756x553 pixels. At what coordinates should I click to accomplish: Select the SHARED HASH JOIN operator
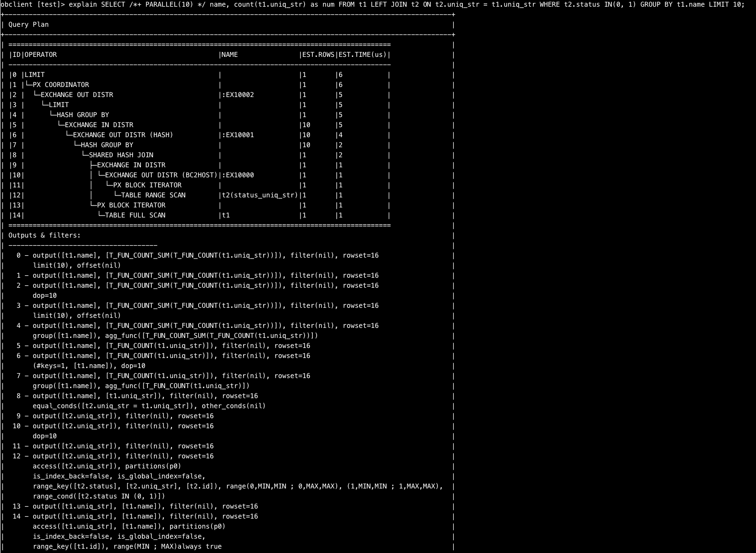pos(121,155)
